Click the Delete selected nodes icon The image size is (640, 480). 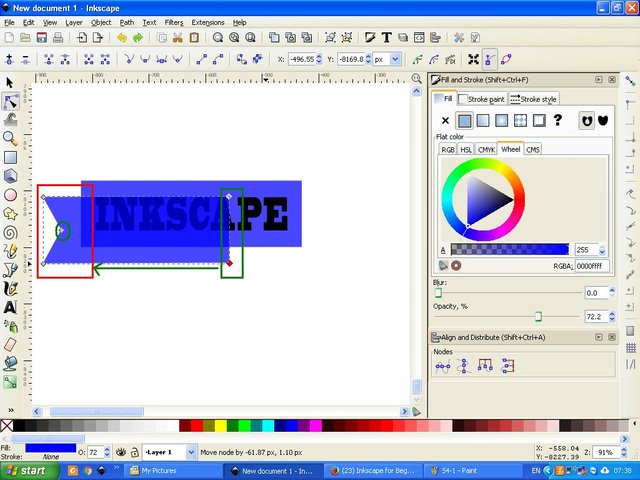pyautogui.click(x=25, y=60)
